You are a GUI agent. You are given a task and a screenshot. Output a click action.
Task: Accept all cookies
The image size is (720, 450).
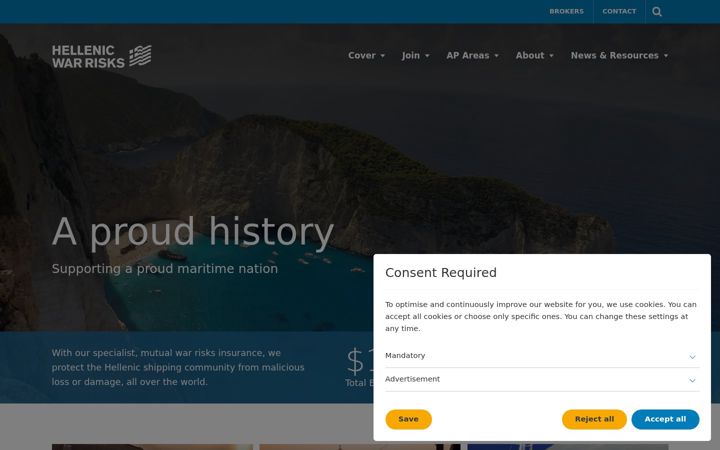tap(665, 419)
